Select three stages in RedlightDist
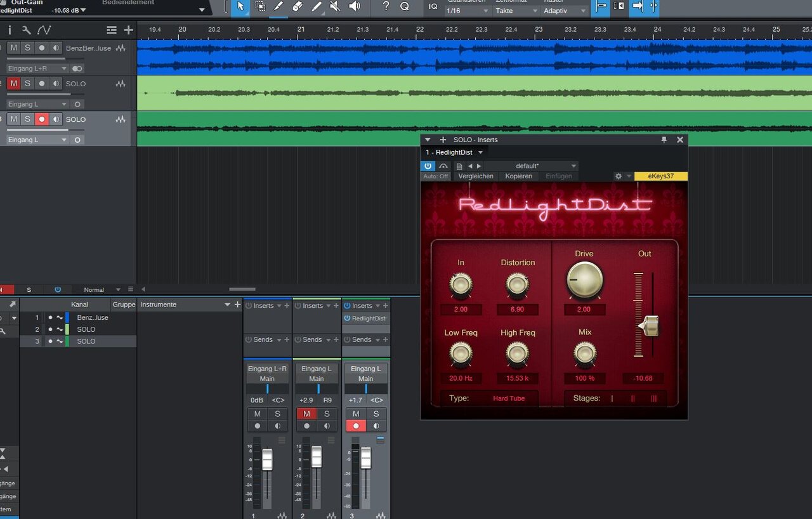Screen dimensions: 812x519 click(x=653, y=398)
